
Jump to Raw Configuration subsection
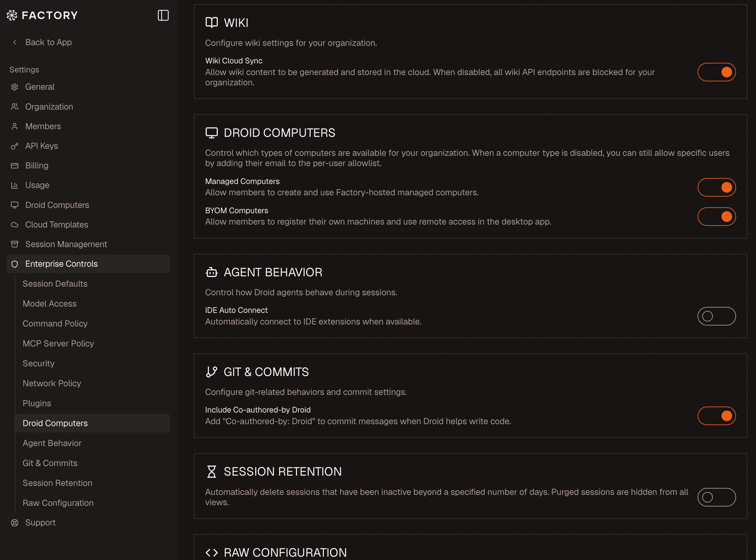tap(93, 503)
